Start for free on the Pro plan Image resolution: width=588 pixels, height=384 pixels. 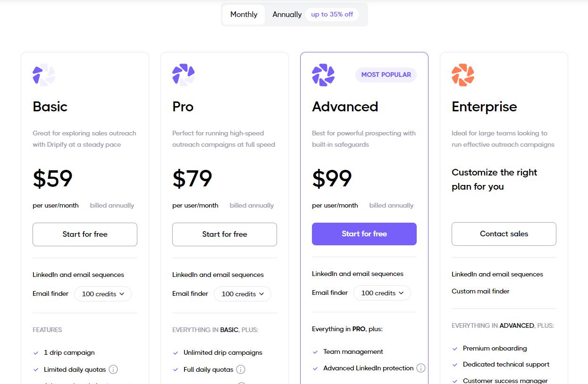tap(224, 234)
